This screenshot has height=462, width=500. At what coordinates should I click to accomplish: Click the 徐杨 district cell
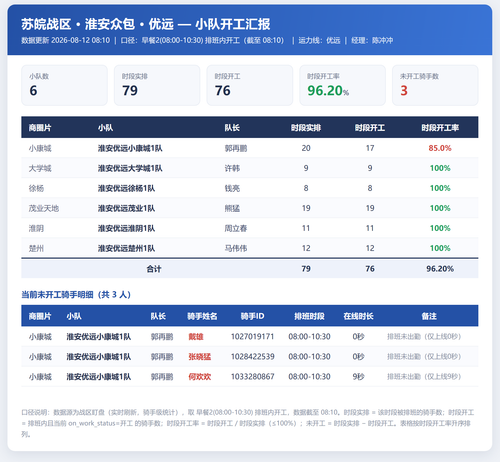point(36,188)
